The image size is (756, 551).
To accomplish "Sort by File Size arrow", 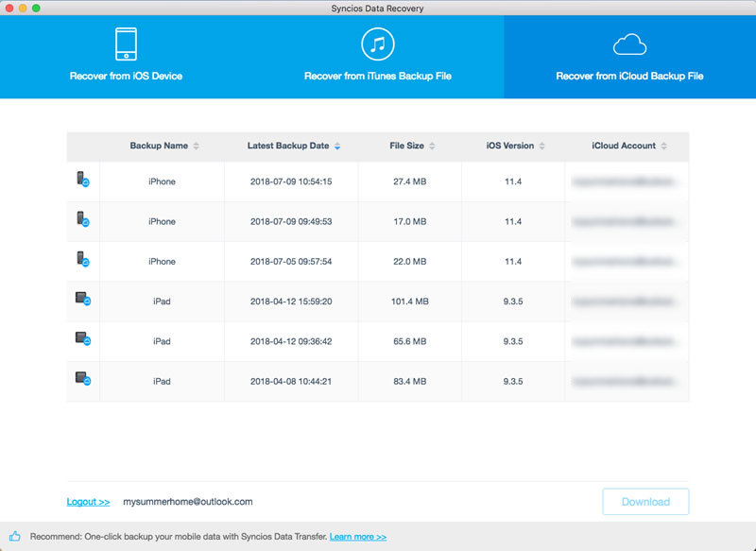I will pos(432,146).
